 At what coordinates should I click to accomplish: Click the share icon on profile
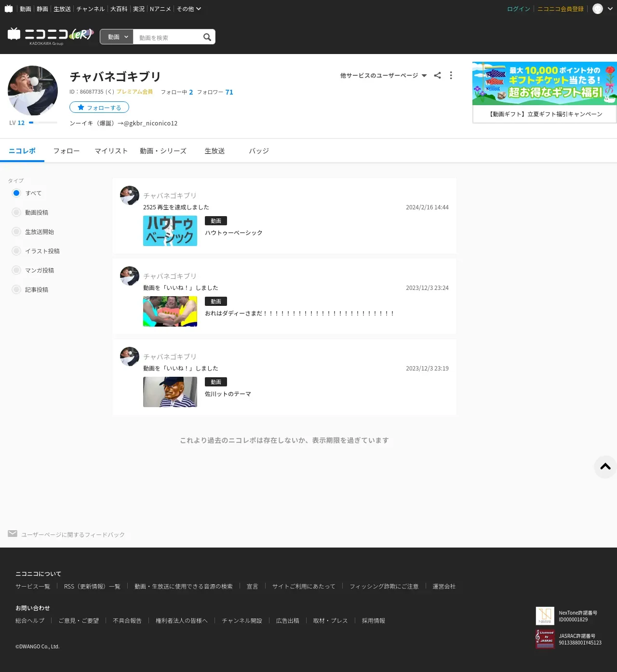(x=437, y=75)
